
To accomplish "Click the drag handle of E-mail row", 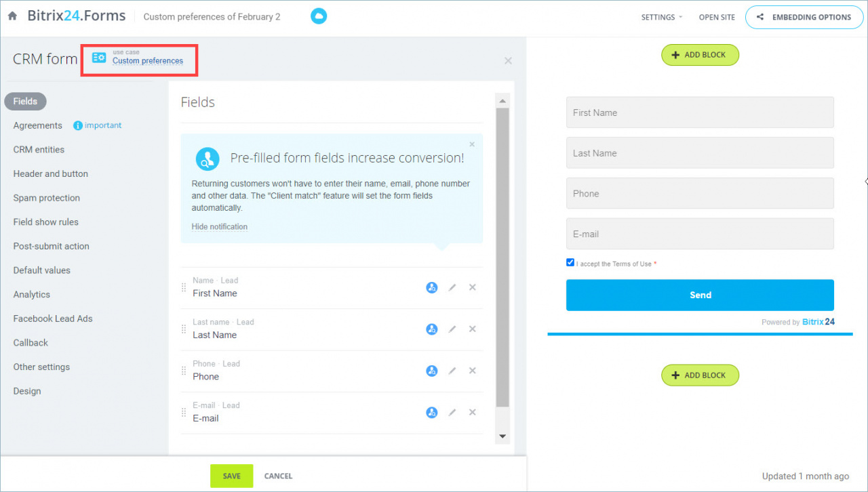I will [x=184, y=413].
